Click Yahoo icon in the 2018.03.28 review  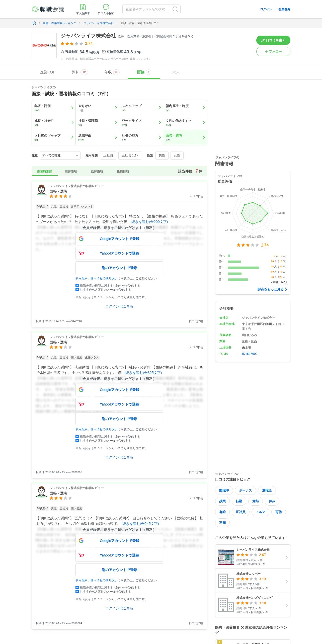[81, 404]
